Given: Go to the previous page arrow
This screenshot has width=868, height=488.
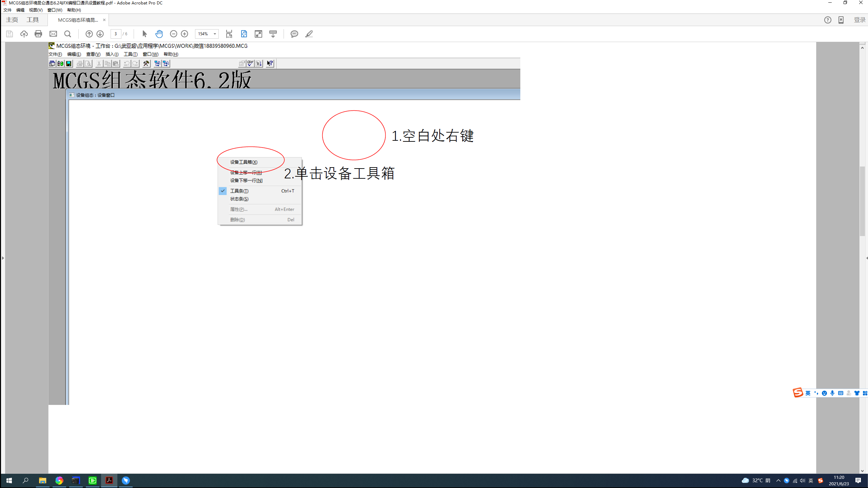Looking at the screenshot, I should tap(89, 34).
